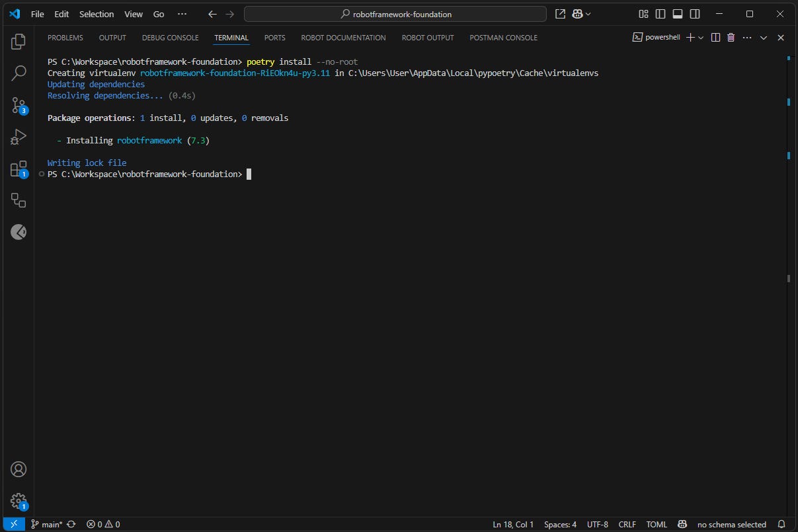798x532 pixels.
Task: Change line ending via CRLF item
Action: coord(627,524)
